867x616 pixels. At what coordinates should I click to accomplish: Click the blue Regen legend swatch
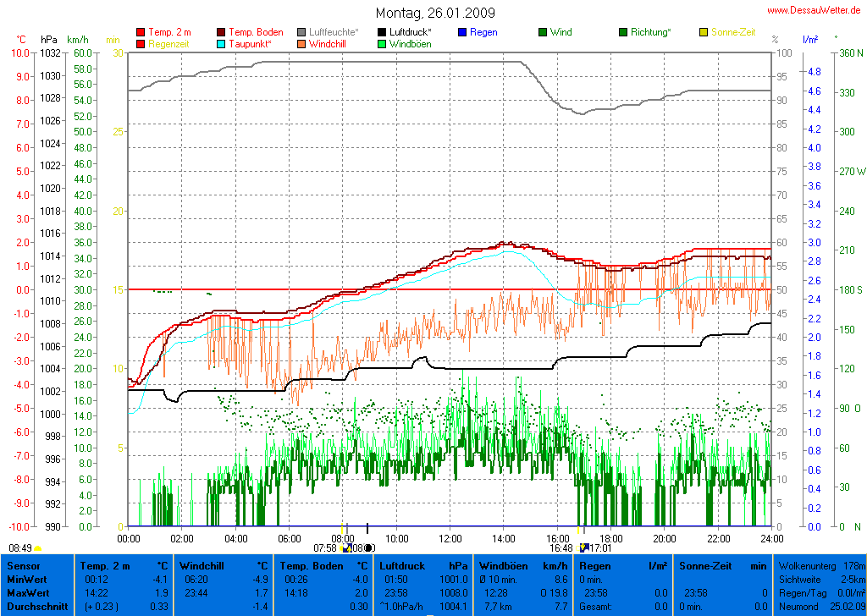(462, 32)
